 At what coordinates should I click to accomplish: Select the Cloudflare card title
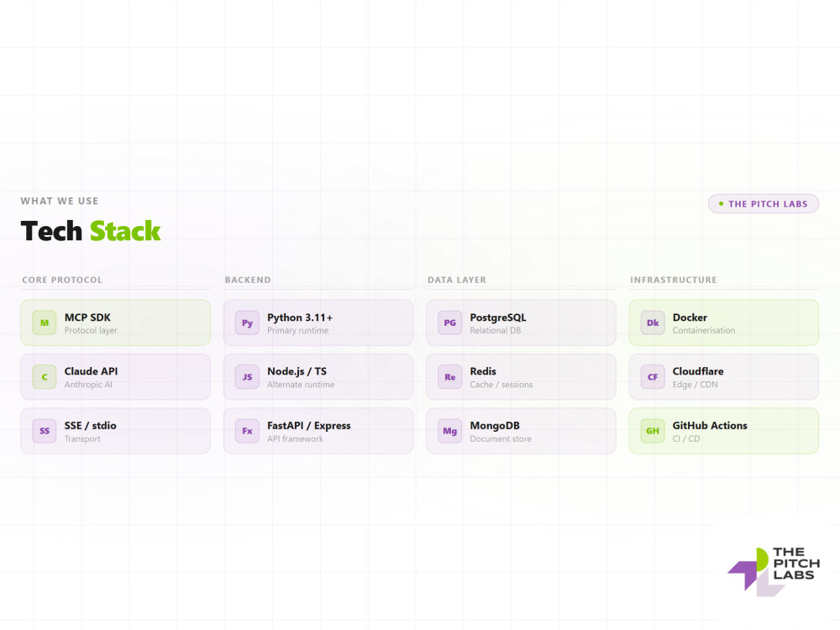[698, 371]
